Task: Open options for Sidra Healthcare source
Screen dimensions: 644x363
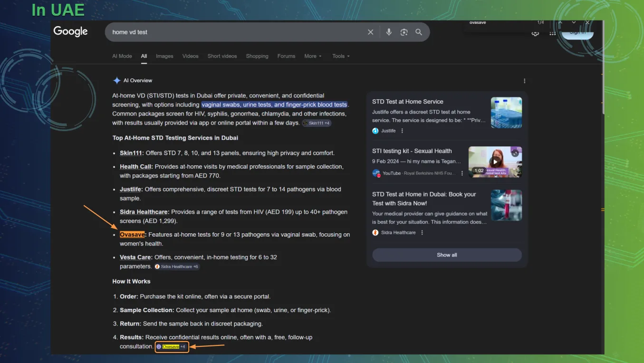Action: [422, 232]
